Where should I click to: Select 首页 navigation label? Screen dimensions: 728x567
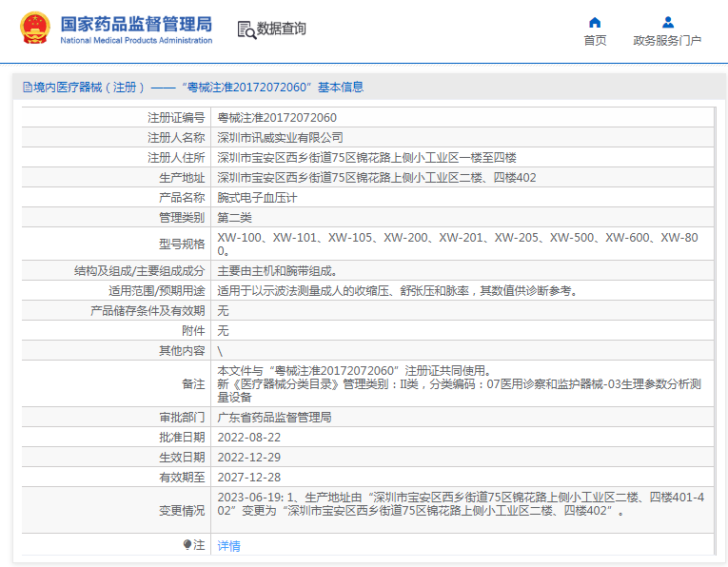click(595, 40)
